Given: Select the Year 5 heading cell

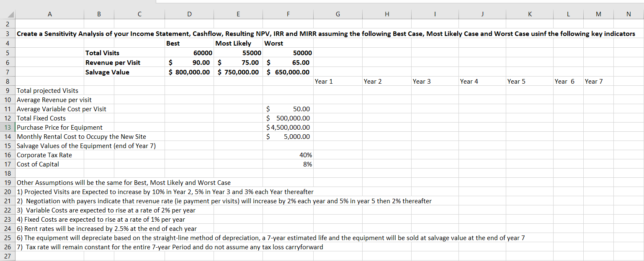Looking at the screenshot, I should [530, 81].
